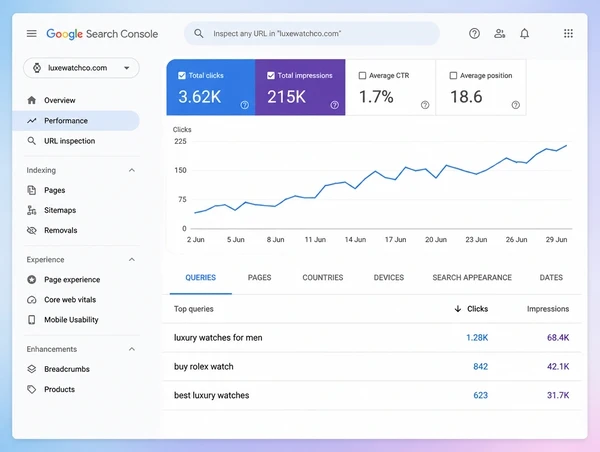Open the notifications bell
This screenshot has width=600, height=452.
pos(524,34)
